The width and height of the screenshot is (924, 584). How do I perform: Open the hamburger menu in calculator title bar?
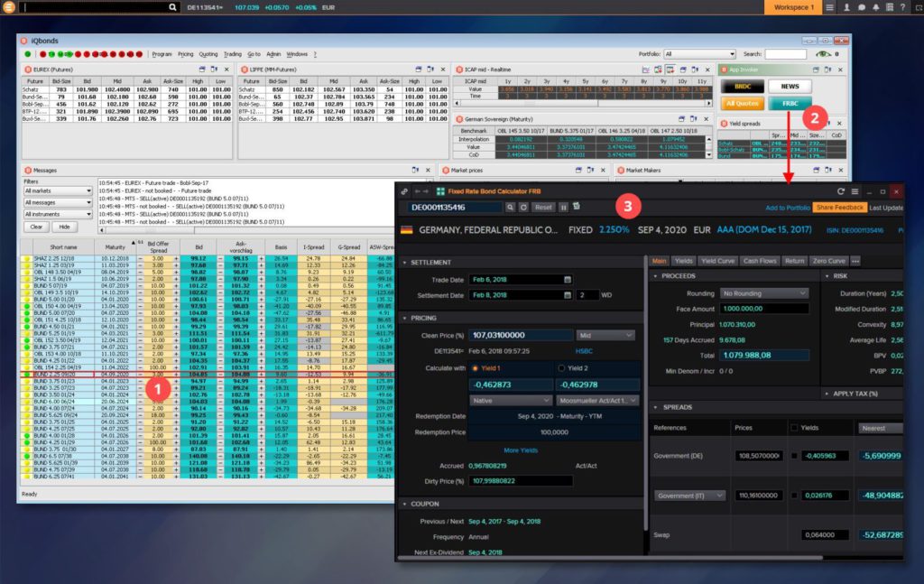coord(855,191)
